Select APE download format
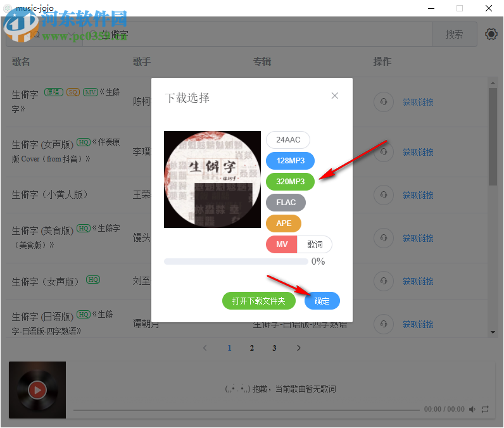 tap(284, 223)
